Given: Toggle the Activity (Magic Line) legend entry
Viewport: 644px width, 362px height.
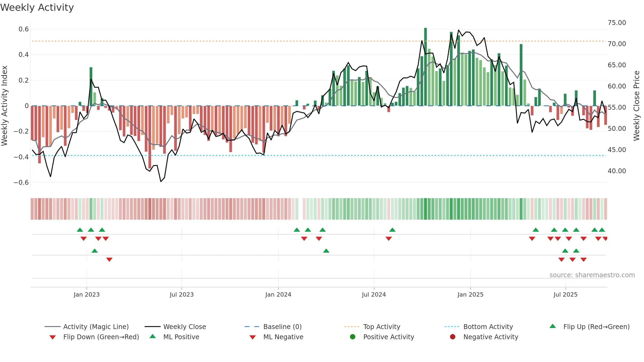Looking at the screenshot, I should 87,327.
